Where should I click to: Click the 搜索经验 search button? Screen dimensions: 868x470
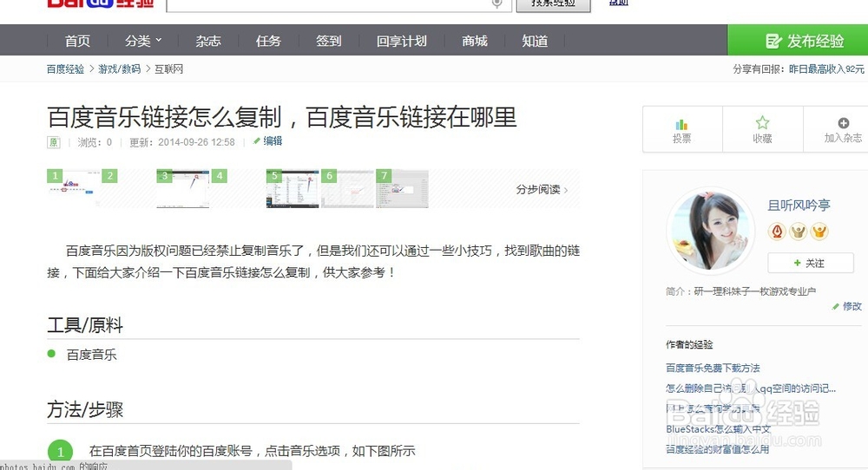(553, 4)
